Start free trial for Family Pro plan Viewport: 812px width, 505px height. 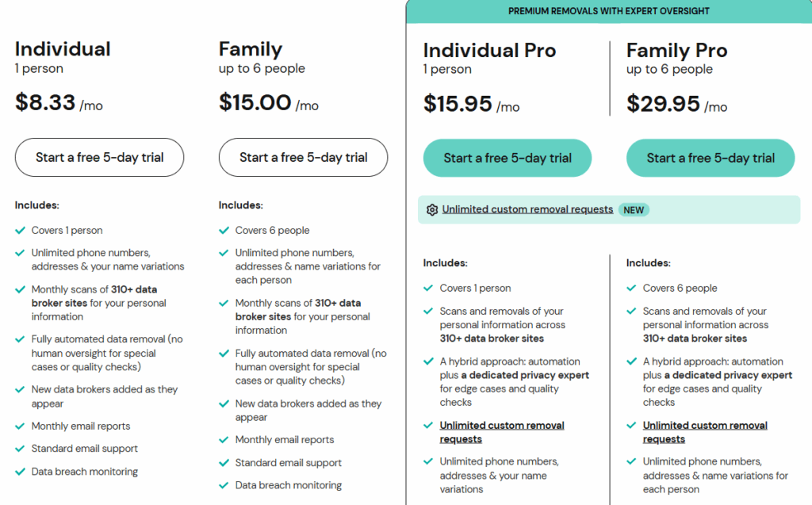click(x=710, y=158)
